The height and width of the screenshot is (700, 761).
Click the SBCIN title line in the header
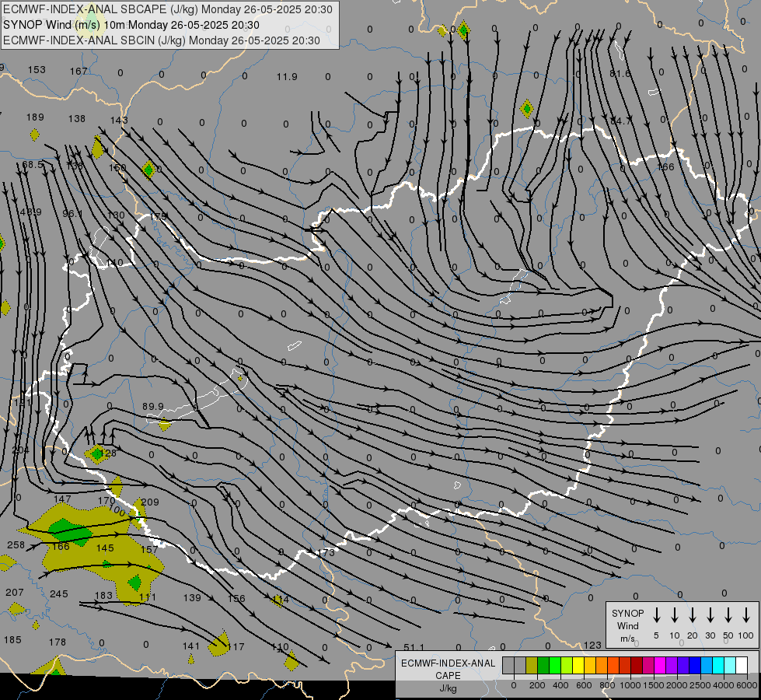pos(162,40)
